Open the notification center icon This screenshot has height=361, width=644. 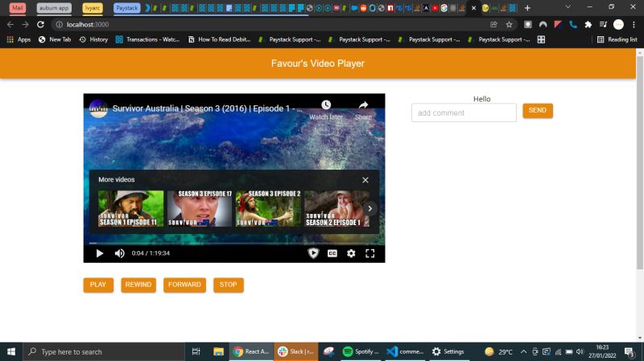point(630,352)
